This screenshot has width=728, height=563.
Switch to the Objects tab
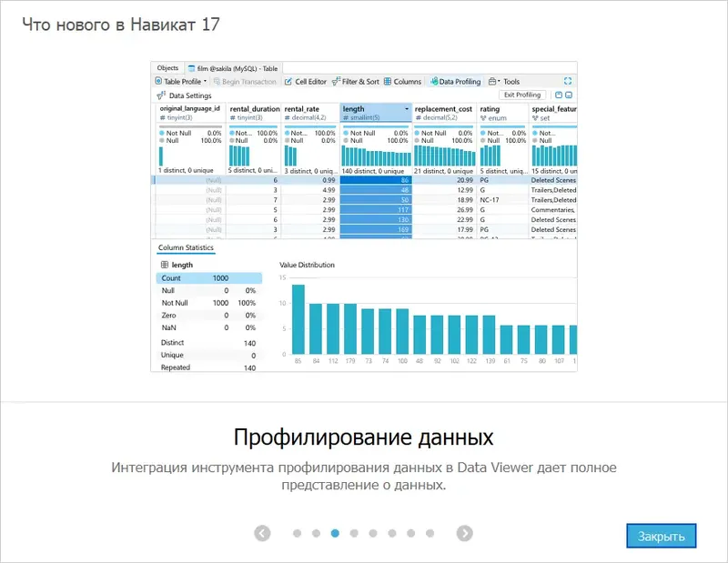(x=168, y=67)
